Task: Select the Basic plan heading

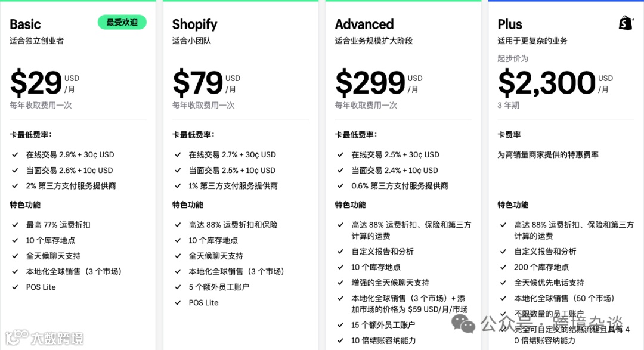Action: (26, 24)
